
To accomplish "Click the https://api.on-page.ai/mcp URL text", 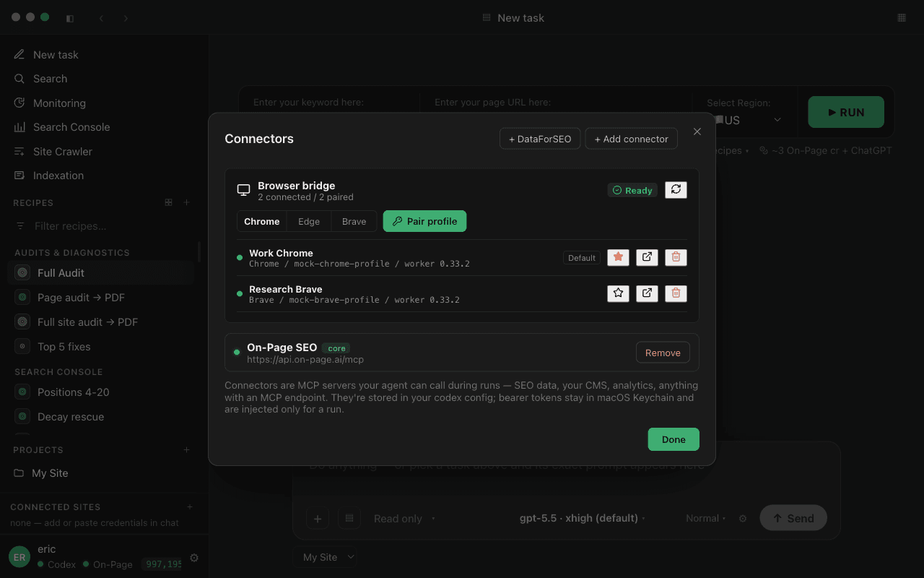I will point(305,359).
